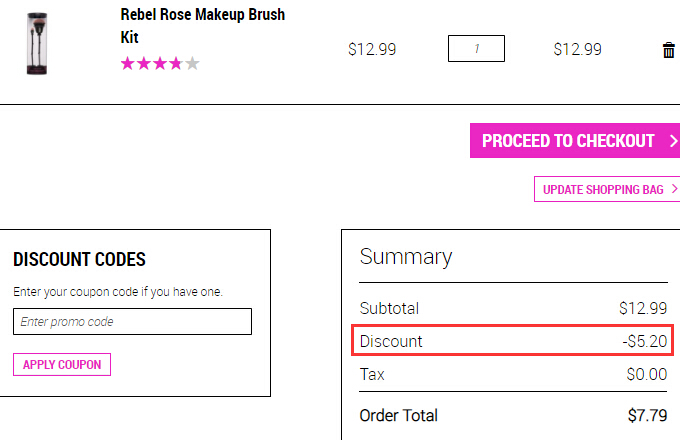Select the Discount row in Summary

513,341
